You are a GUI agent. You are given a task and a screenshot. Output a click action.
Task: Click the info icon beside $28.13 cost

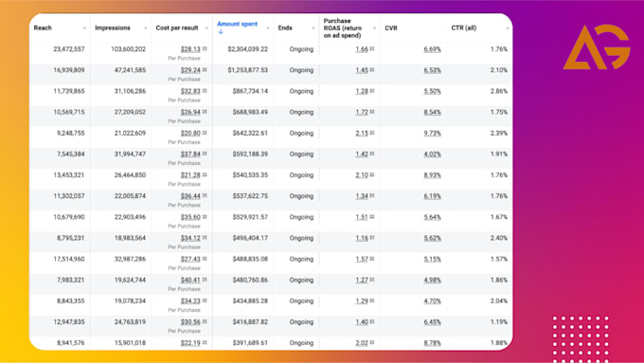pos(205,49)
